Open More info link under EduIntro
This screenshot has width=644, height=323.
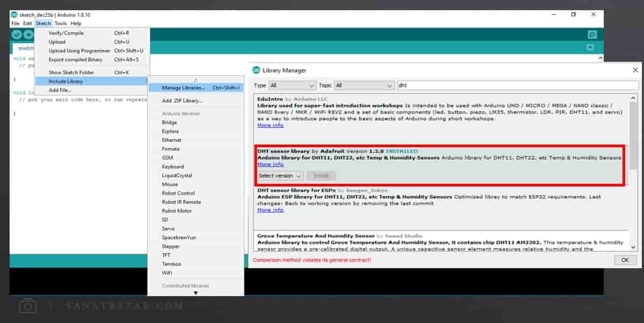click(x=270, y=125)
